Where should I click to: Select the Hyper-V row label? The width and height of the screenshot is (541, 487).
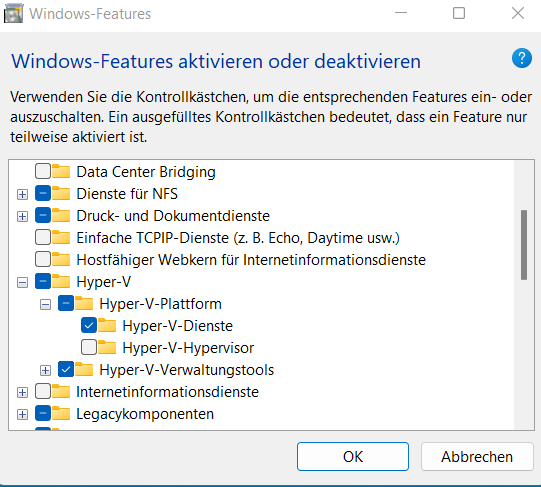[104, 282]
